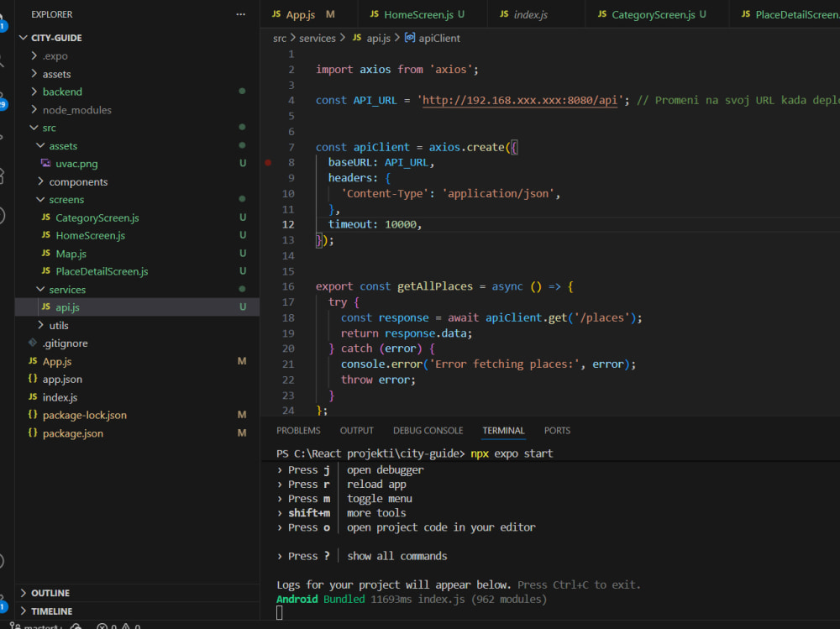Image resolution: width=840 pixels, height=629 pixels.
Task: Open the DEBUG CONSOLE panel tab
Action: (428, 430)
